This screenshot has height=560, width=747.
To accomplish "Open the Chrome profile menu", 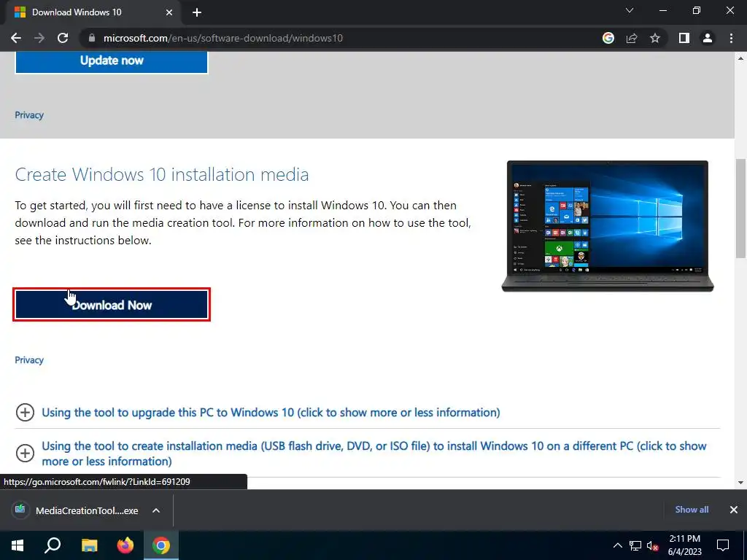I will click(708, 38).
